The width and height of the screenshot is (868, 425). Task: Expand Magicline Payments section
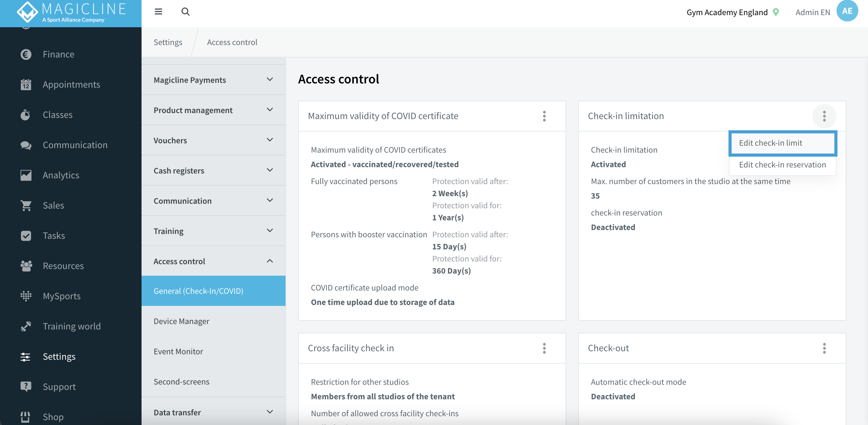214,80
